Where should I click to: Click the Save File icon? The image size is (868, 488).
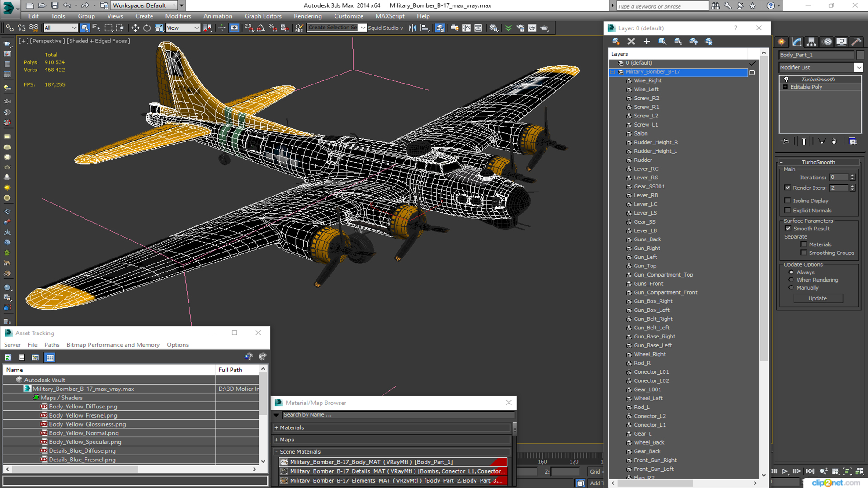[54, 5]
